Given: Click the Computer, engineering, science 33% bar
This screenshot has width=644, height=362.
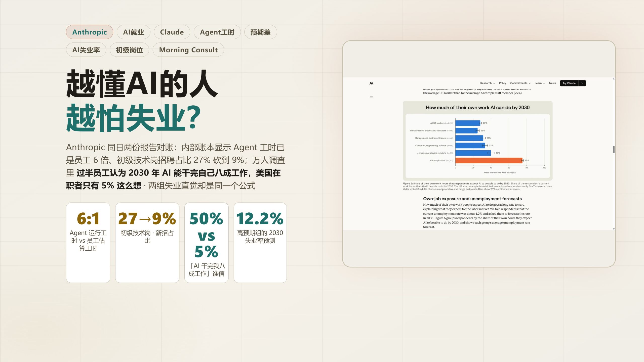Looking at the screenshot, I should pos(470,146).
